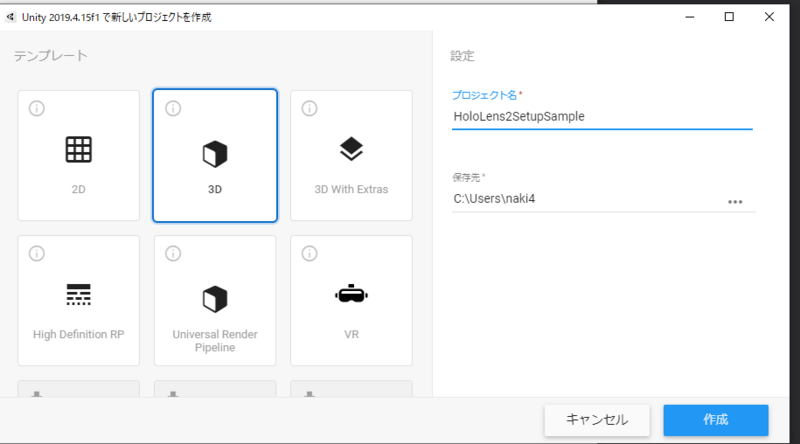Click the save location path C:\Users\naki4

tap(494, 199)
